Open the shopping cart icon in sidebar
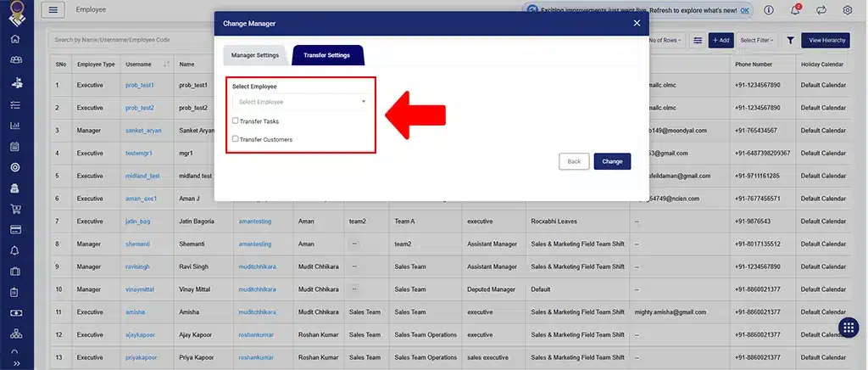The height and width of the screenshot is (370, 868). coord(15,209)
